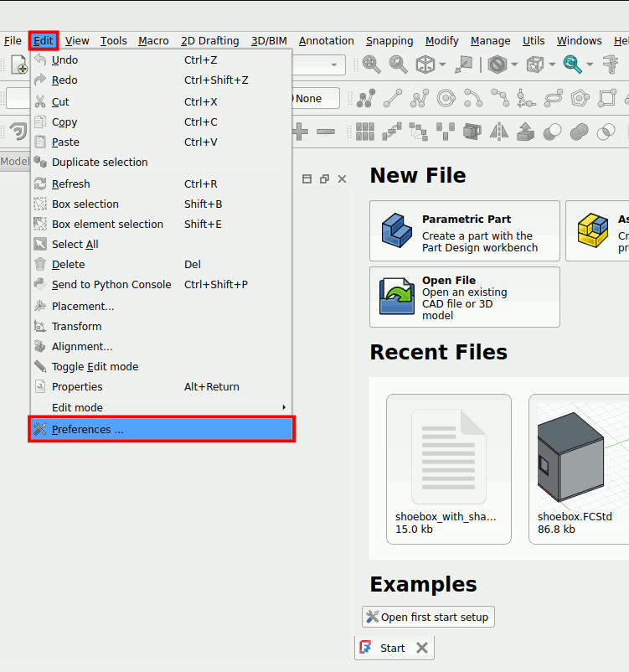The height and width of the screenshot is (672, 629).
Task: Choose Toggle Edit mode in Edit menu
Action: click(95, 366)
